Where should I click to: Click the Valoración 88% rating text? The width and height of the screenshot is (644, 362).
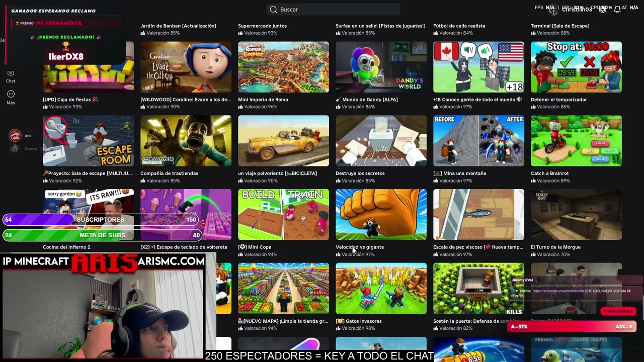pyautogui.click(x=553, y=33)
